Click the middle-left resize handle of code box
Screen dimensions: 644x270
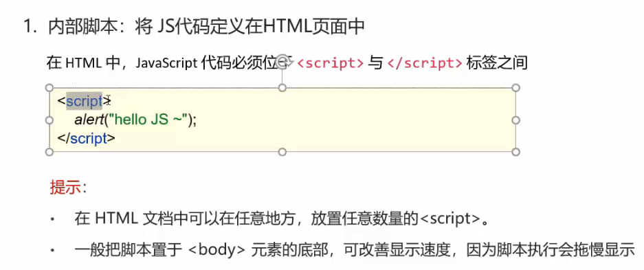pos(49,120)
